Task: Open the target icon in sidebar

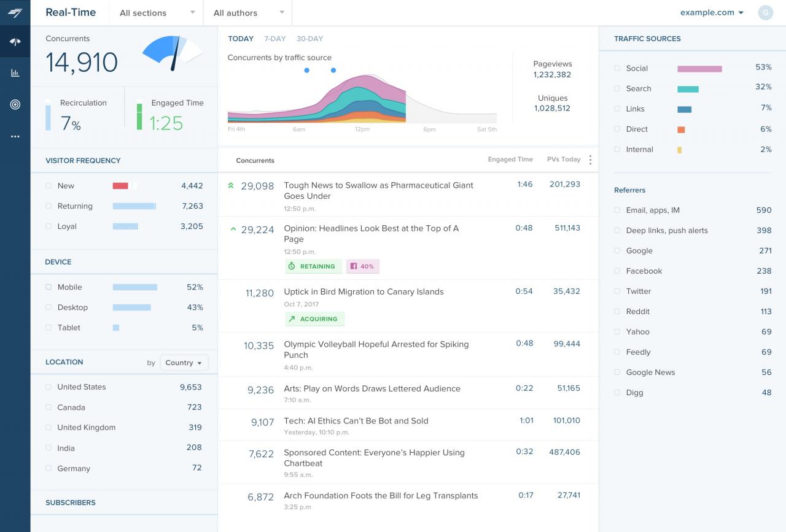Action: coord(15,104)
